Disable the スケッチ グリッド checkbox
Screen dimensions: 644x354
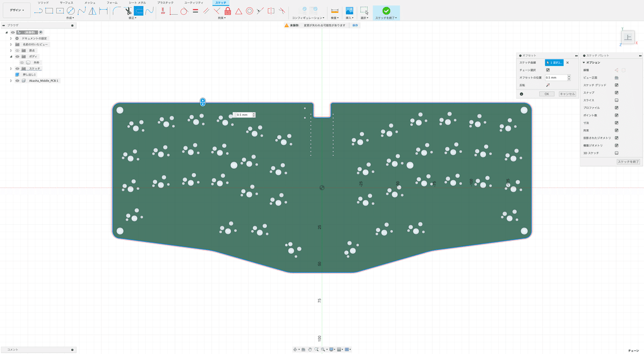[617, 85]
